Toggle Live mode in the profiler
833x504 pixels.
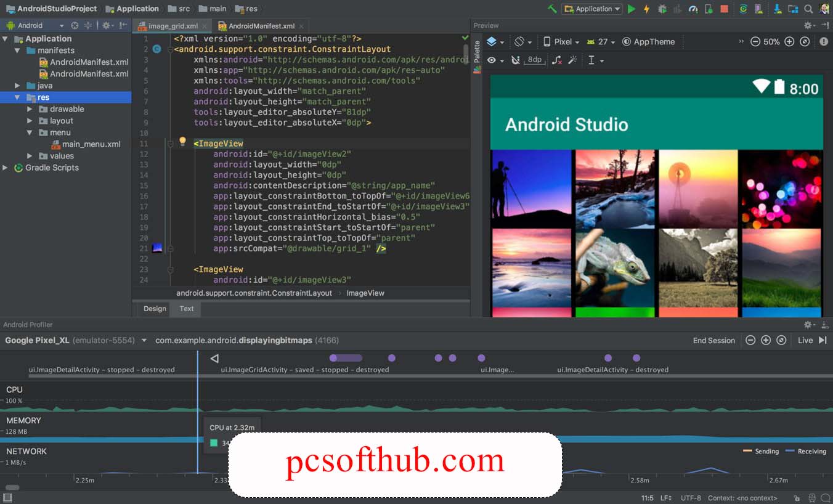coord(805,340)
